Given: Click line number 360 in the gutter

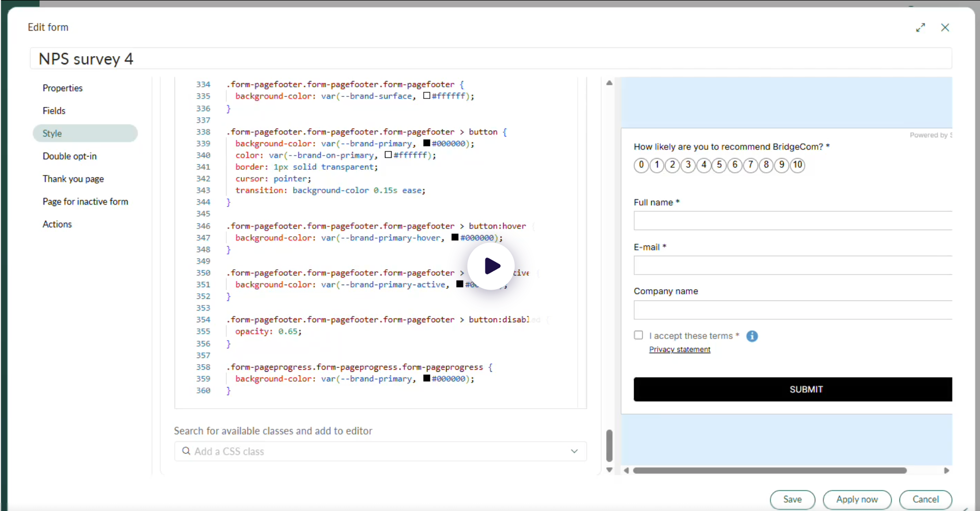Looking at the screenshot, I should point(203,391).
